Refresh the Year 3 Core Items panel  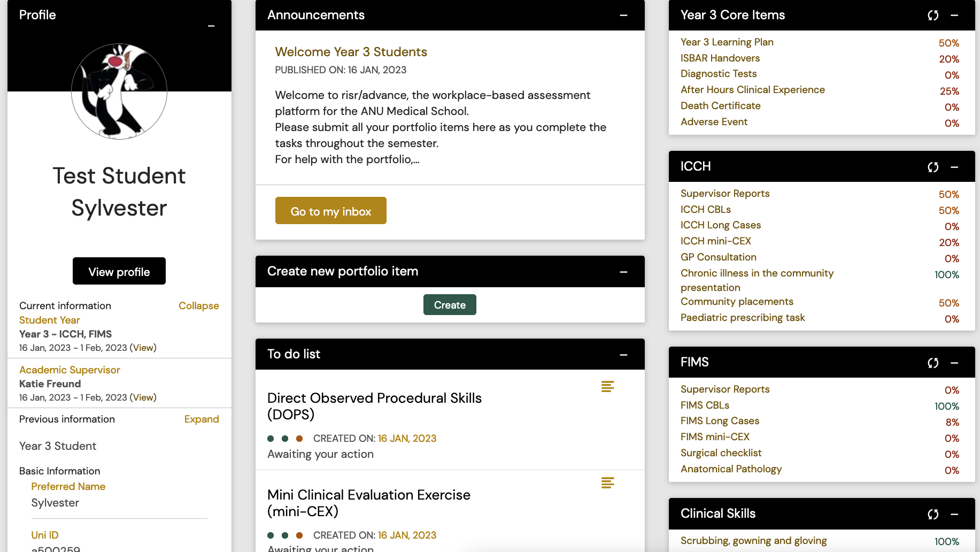point(933,16)
